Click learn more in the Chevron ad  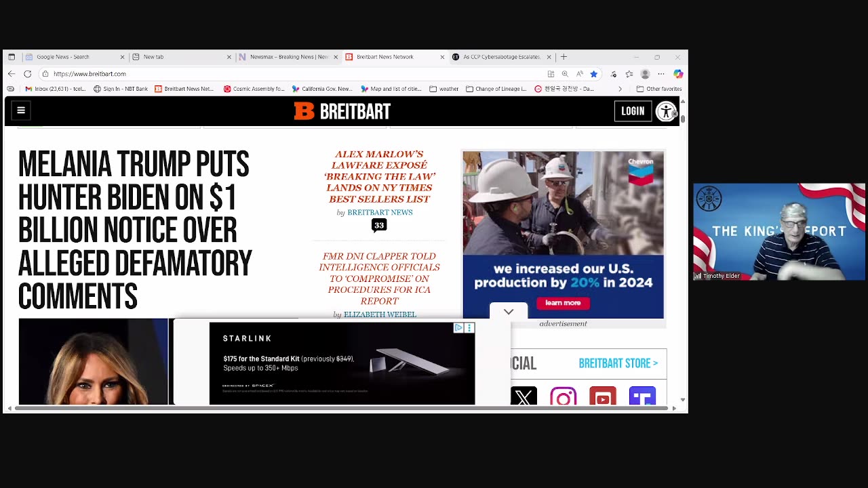563,303
